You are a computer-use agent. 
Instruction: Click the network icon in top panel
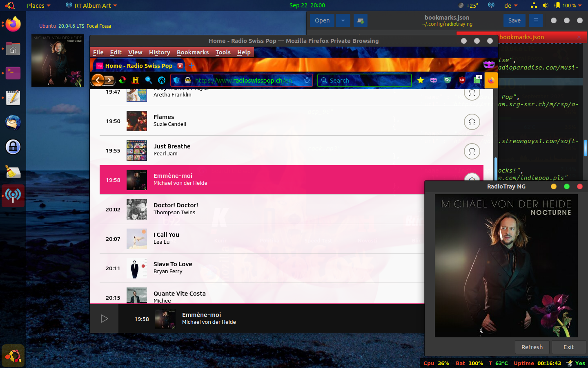click(x=534, y=5)
